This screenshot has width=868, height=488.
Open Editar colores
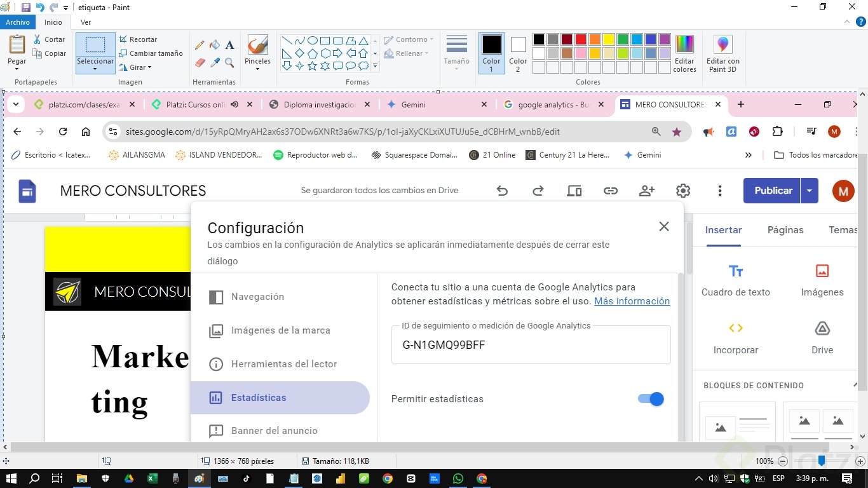(684, 53)
